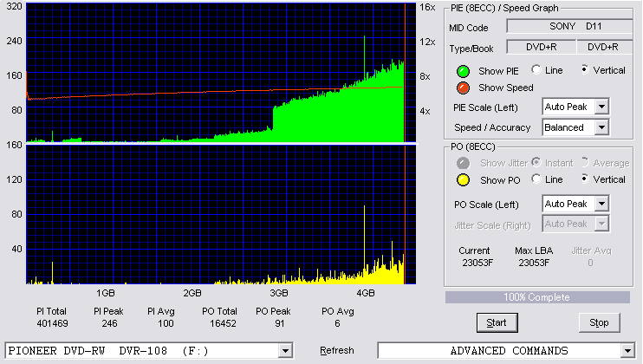Click the MID Code field SONY D11
643x364 pixels.
[570, 26]
